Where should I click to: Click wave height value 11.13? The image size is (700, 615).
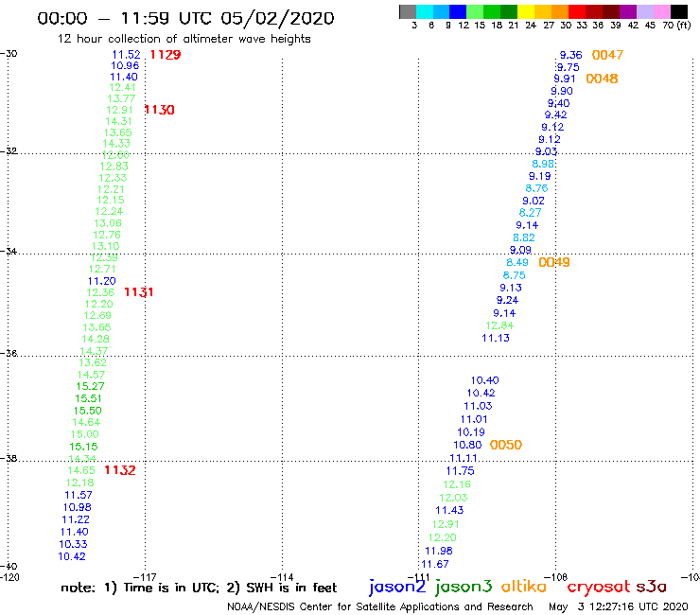click(x=496, y=338)
